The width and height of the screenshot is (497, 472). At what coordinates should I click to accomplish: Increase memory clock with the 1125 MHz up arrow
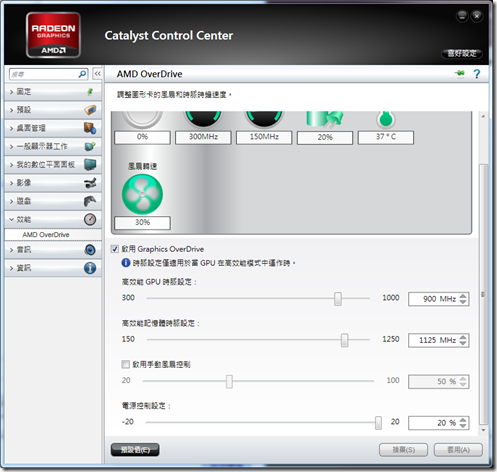[463, 337]
